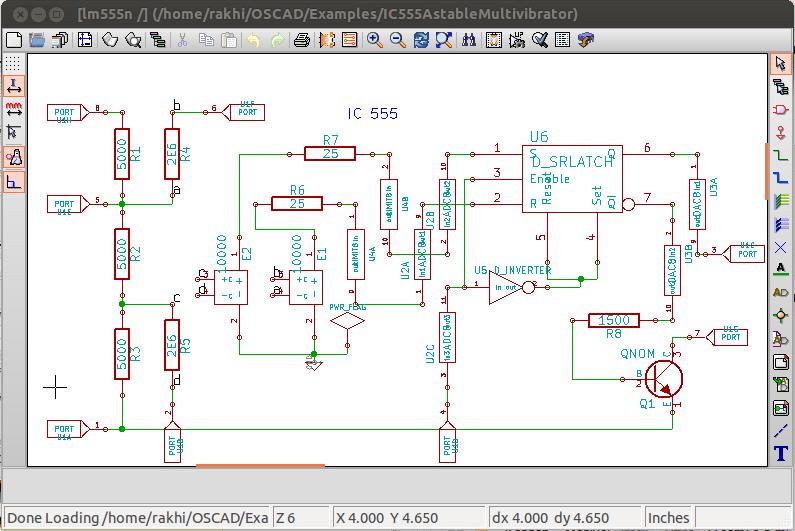Open the find binoculars tool
795x531 pixels.
(469, 40)
